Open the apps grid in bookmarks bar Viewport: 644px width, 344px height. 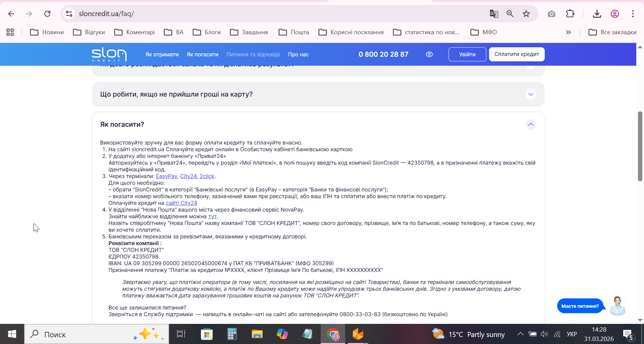10,32
